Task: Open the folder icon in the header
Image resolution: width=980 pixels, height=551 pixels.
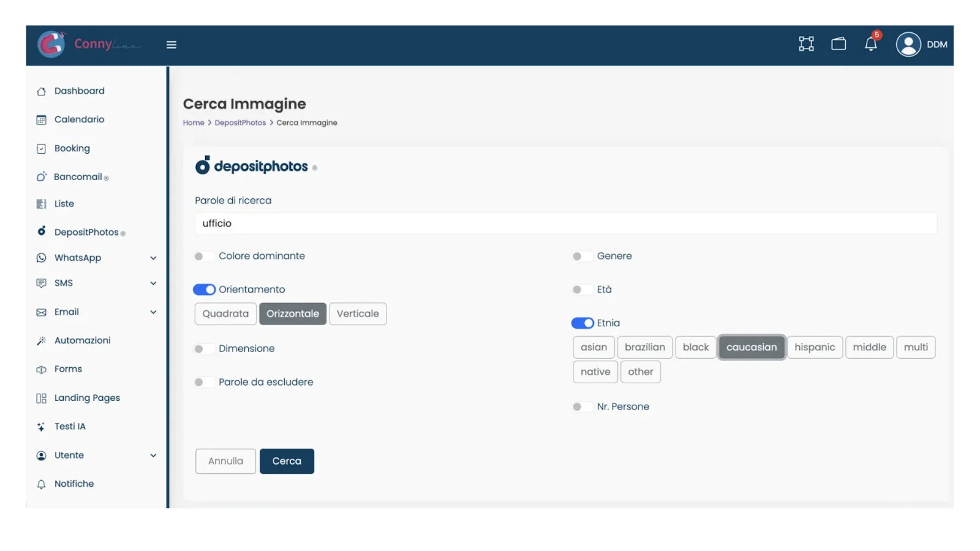Action: (x=839, y=44)
